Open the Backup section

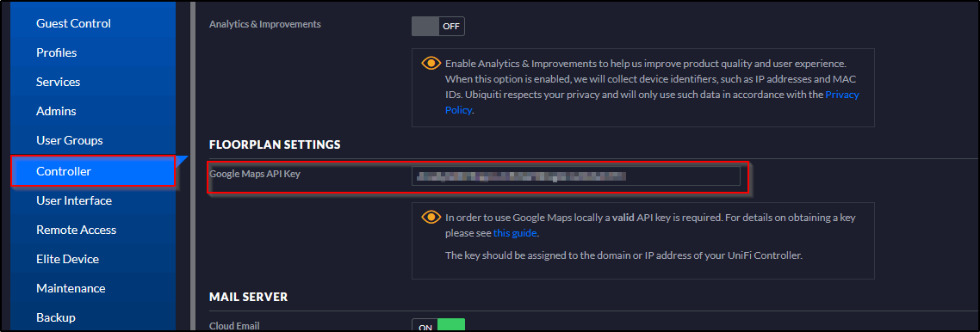pyautogui.click(x=56, y=317)
